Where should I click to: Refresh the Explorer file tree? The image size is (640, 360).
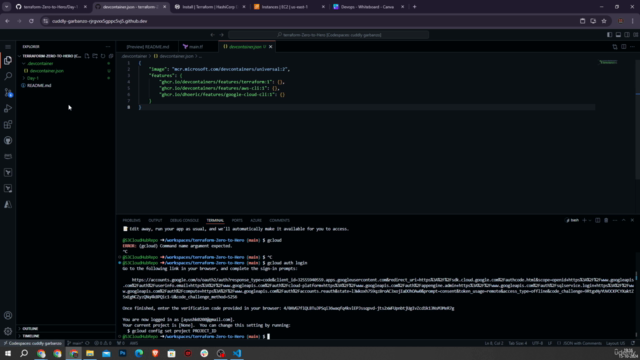pos(103,56)
